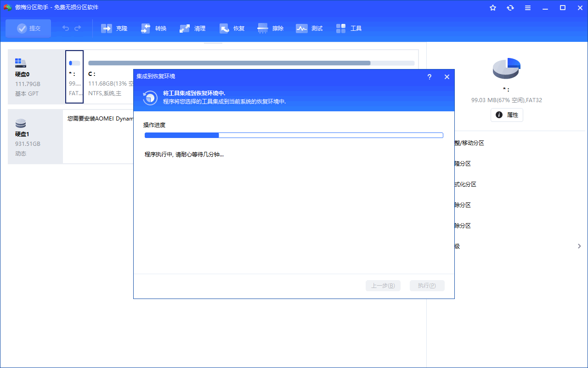Click the undo arrow icon

pyautogui.click(x=66, y=29)
